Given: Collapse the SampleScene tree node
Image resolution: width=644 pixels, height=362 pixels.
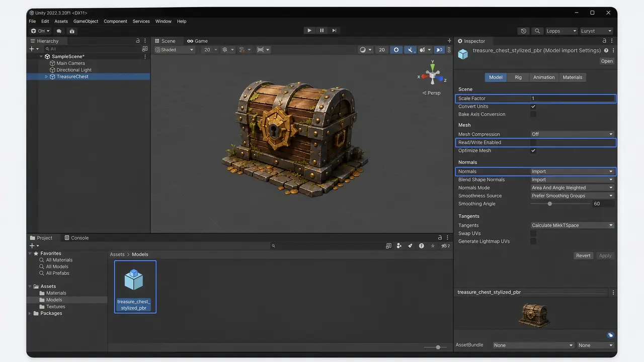Looking at the screenshot, I should coord(41,57).
